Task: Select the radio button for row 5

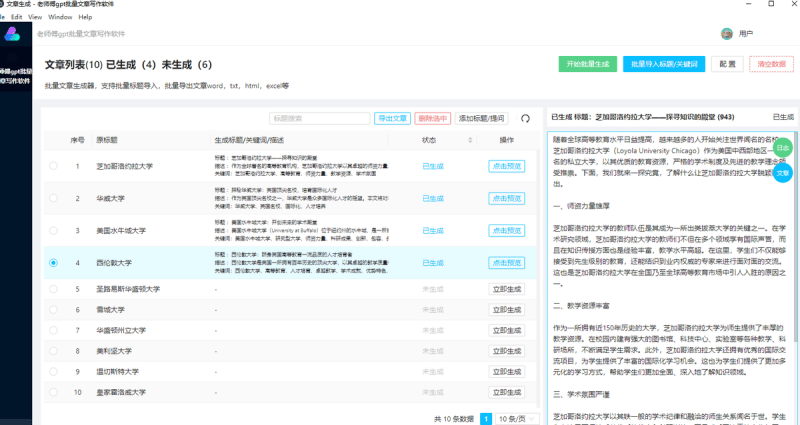Action: coord(54,289)
